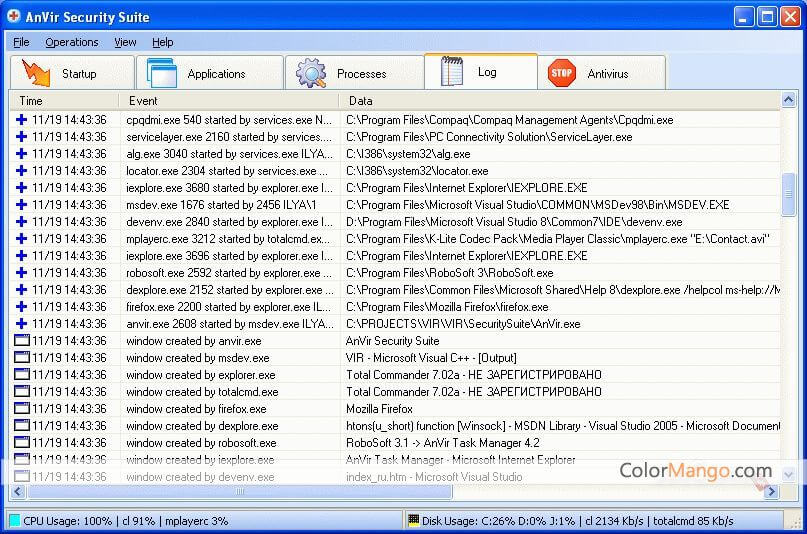Switch to the Applications tab
Image resolution: width=807 pixels, height=534 pixels.
click(209, 73)
